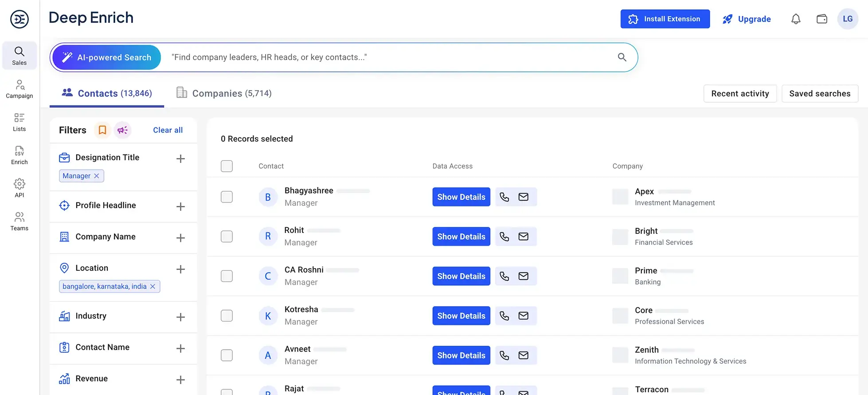This screenshot has height=395, width=868.
Task: Open the CSV Enrich section
Action: pos(20,155)
